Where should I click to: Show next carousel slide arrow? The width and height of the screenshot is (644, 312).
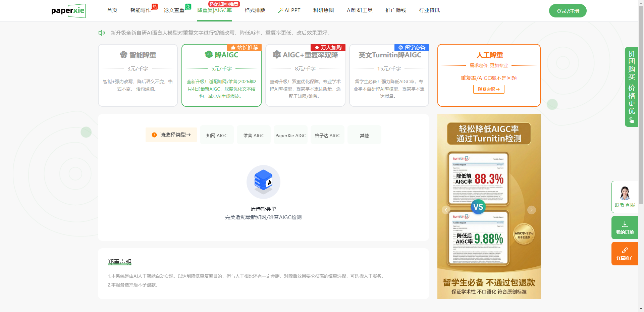(532, 210)
